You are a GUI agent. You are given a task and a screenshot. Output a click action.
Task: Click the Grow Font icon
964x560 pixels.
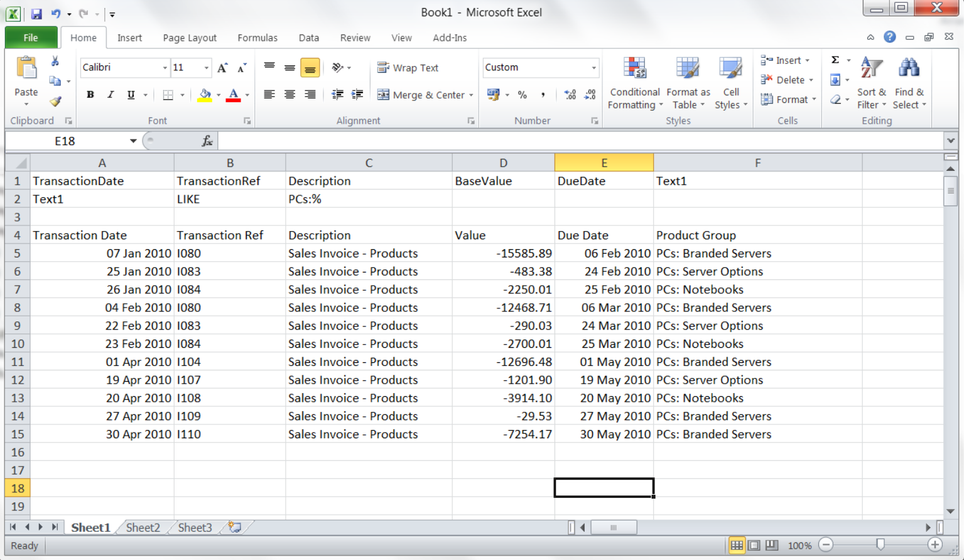point(222,68)
